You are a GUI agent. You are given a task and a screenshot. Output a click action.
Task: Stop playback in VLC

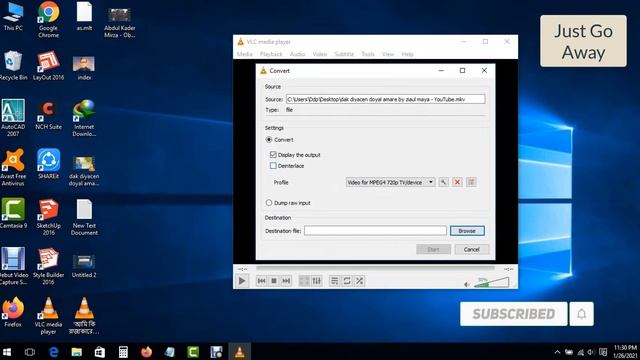click(x=274, y=281)
